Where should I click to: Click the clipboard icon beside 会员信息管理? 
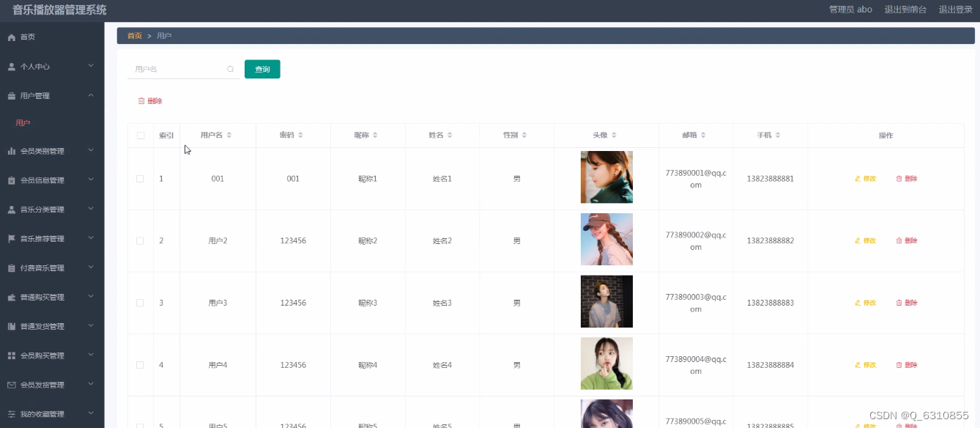coord(12,180)
